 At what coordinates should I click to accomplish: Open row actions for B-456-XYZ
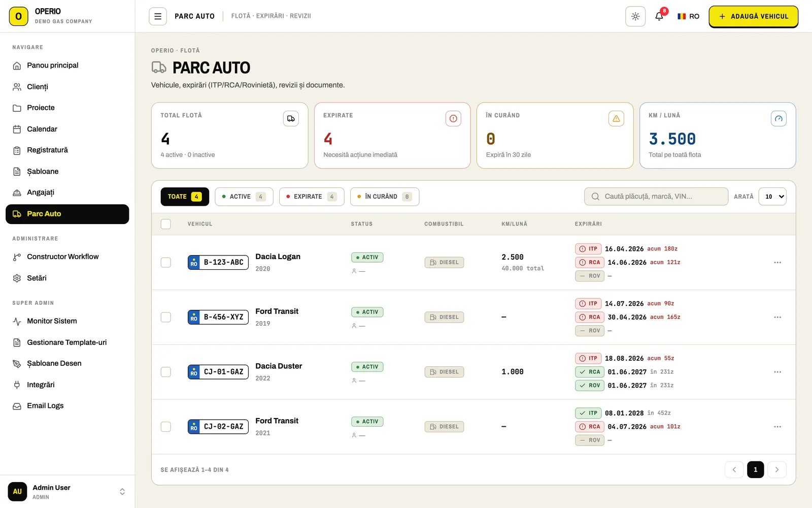pyautogui.click(x=777, y=317)
